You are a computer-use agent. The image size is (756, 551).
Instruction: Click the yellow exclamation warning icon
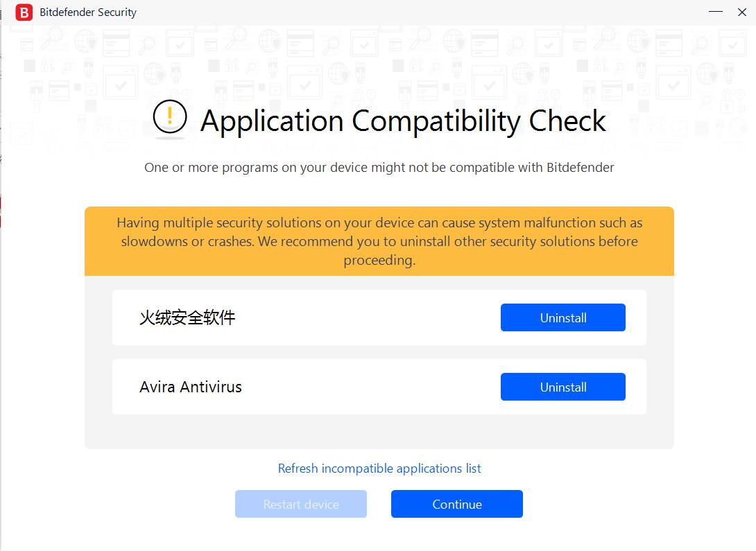tap(169, 117)
